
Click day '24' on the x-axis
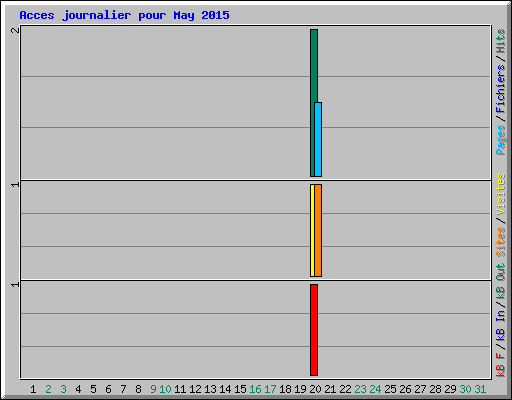click(x=375, y=389)
